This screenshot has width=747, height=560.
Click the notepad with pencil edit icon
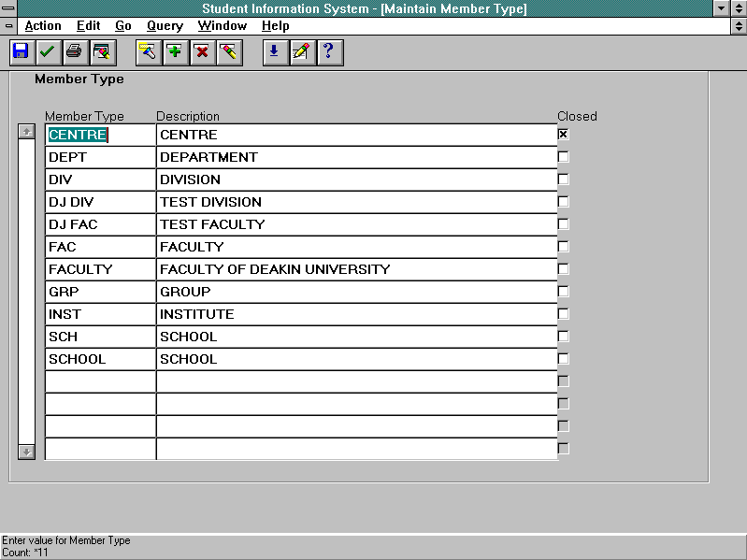pos(301,51)
